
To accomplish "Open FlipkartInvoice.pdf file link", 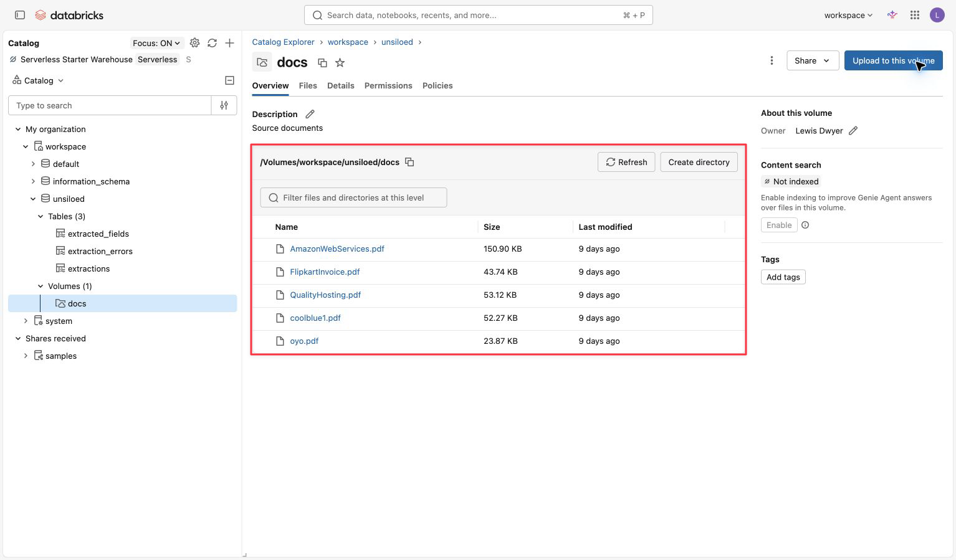I will tap(325, 272).
